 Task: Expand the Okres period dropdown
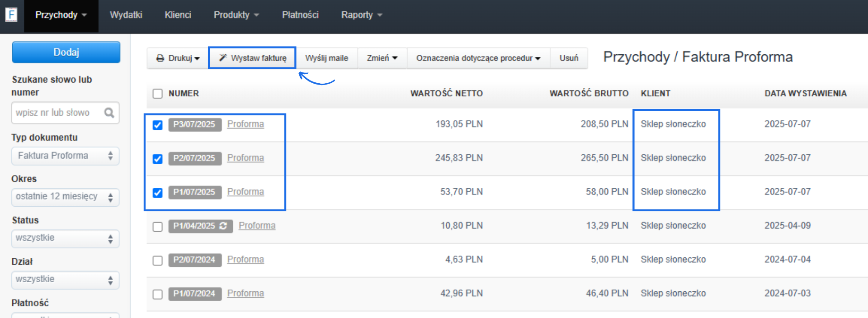[65, 197]
